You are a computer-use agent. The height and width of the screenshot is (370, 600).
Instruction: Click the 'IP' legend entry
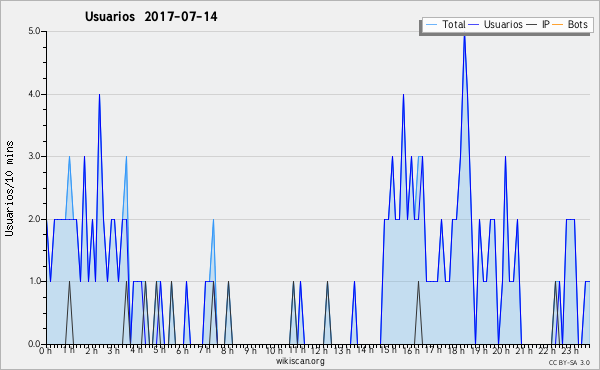(x=538, y=24)
